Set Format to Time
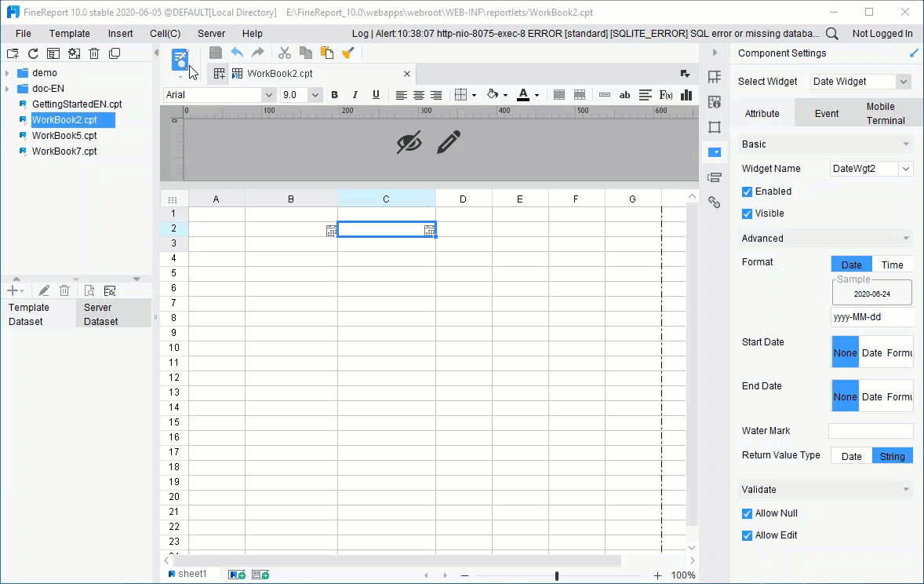 (892, 265)
